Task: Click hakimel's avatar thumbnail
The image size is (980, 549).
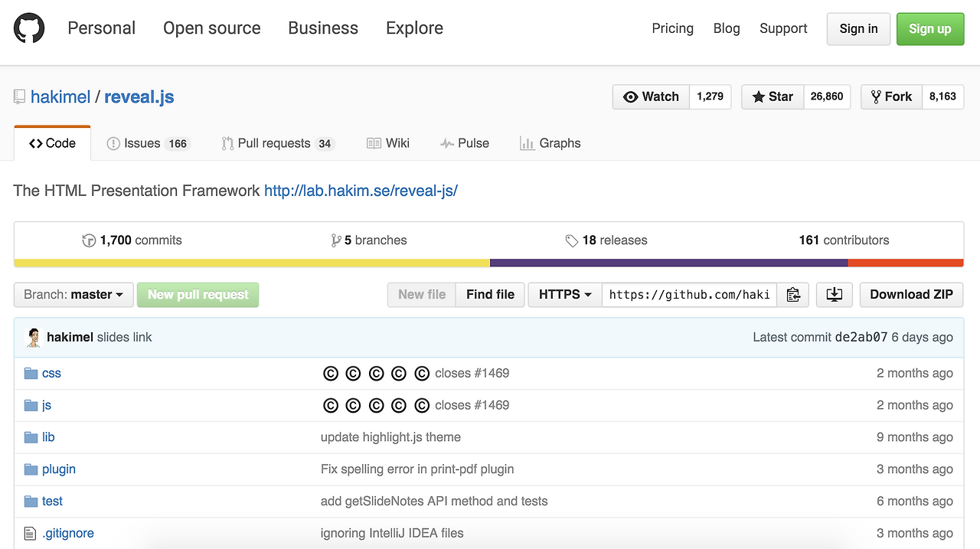Action: click(x=34, y=338)
